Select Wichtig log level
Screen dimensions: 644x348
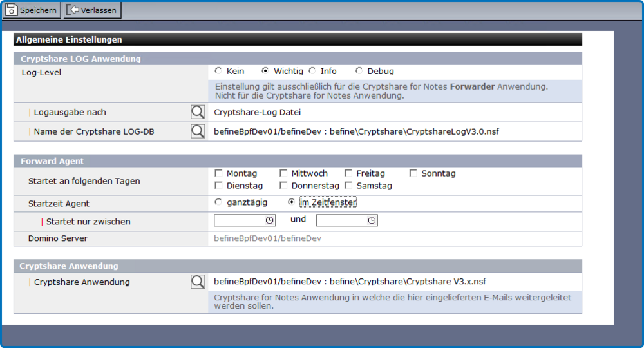point(265,71)
